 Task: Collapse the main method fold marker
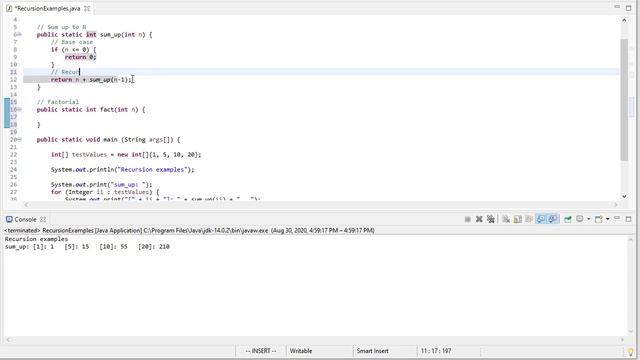[19, 140]
